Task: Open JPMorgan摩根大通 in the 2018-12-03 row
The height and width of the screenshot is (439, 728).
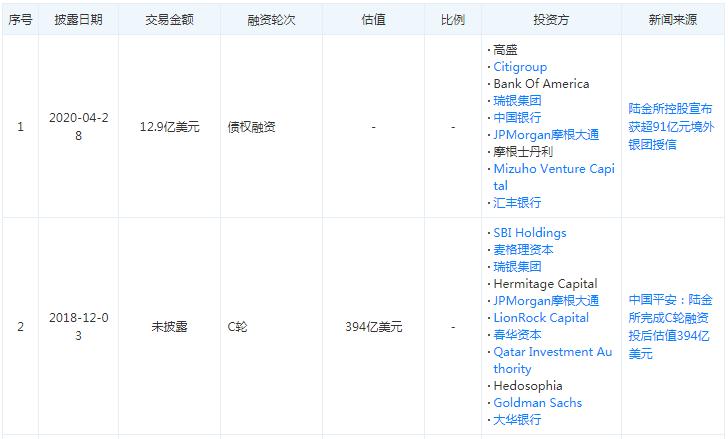Action: (x=546, y=301)
